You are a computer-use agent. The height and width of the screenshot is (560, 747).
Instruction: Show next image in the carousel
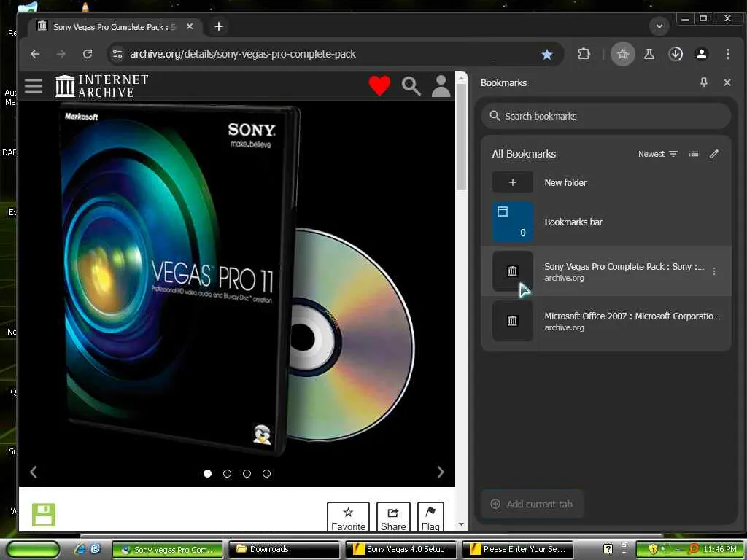(x=440, y=472)
